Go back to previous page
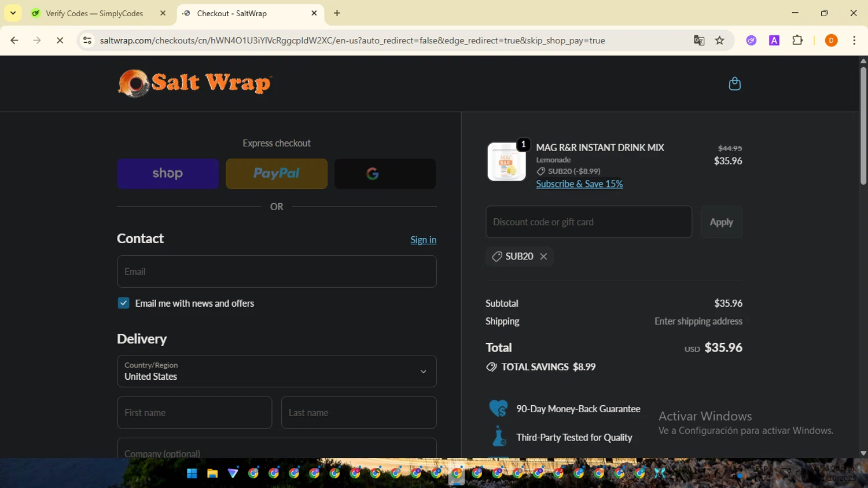868x488 pixels. click(14, 41)
